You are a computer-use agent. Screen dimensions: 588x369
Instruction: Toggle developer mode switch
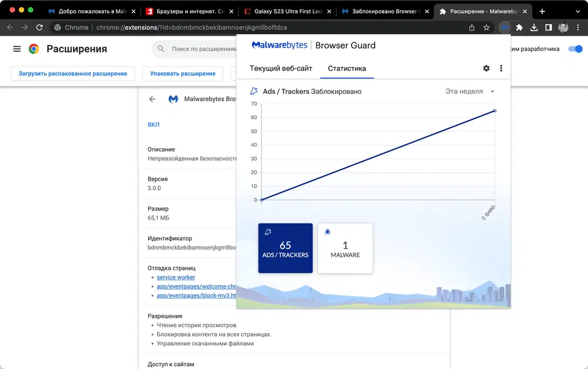[x=575, y=49]
